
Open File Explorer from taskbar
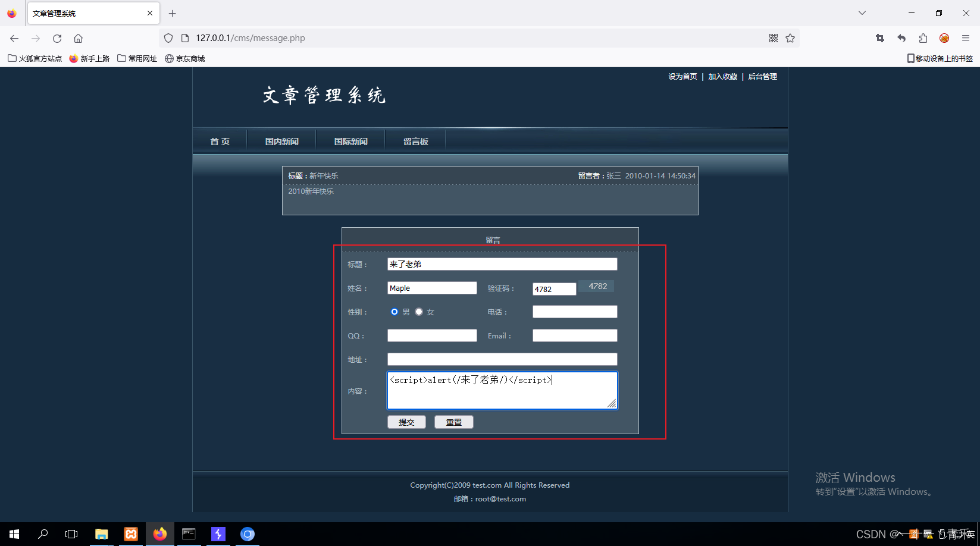tap(102, 534)
